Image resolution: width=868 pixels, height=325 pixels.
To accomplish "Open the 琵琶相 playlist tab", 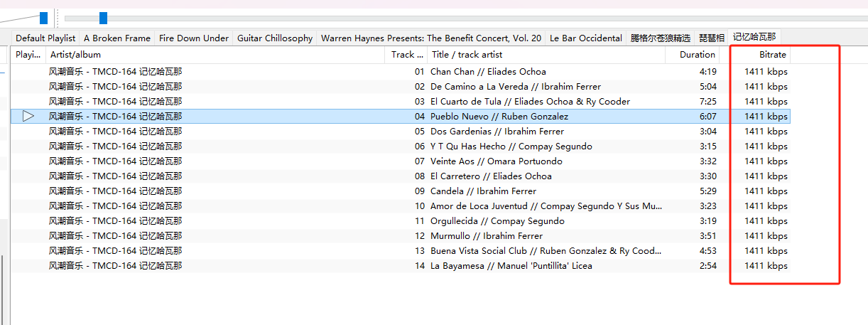I will 712,38.
